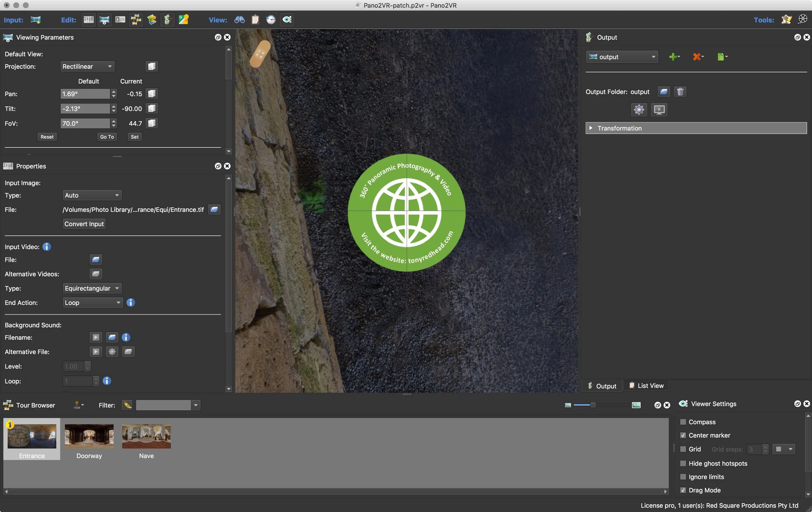Click the Tilt stepper arrows
Screen dimensions: 812x512
coord(114,108)
